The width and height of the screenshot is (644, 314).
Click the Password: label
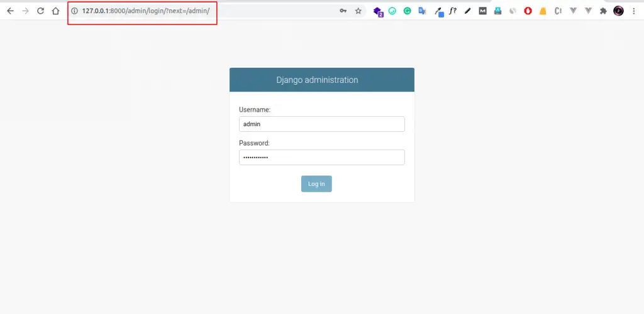coord(254,143)
